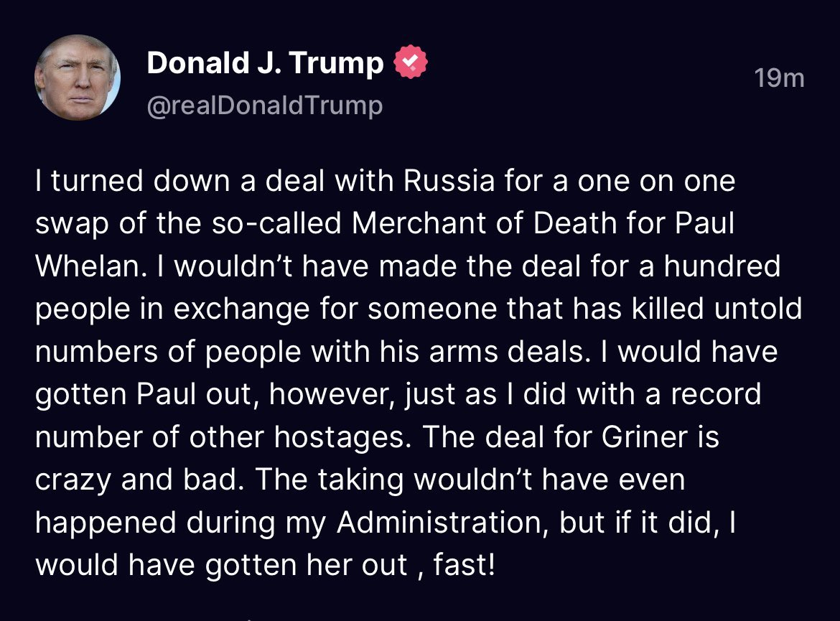This screenshot has height=621, width=840.
Task: Click the word record in the post
Action: click(717, 394)
